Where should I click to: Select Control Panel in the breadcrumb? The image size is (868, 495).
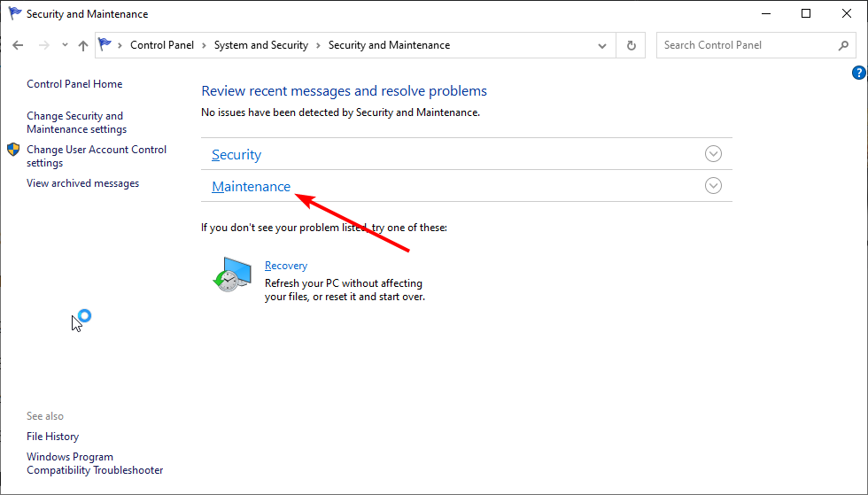[x=162, y=45]
